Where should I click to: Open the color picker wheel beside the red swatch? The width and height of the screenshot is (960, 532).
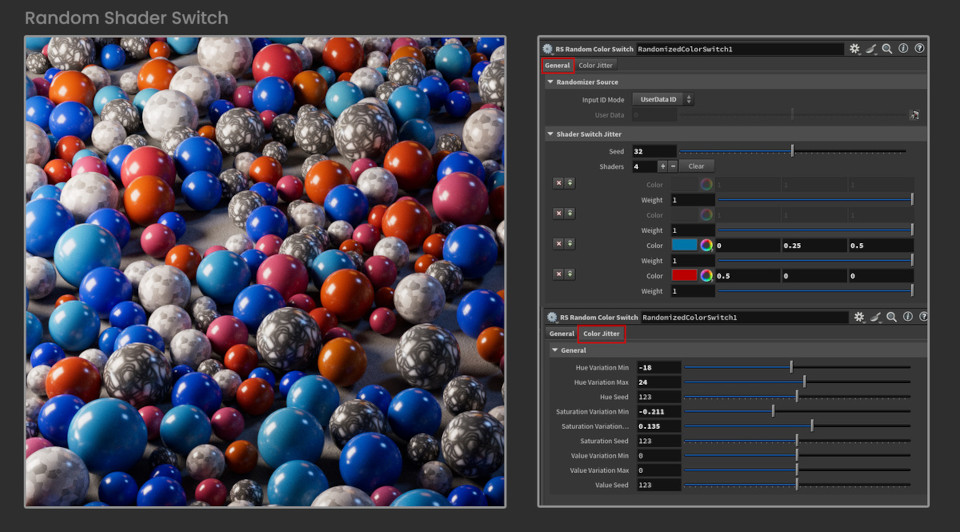tap(706, 275)
